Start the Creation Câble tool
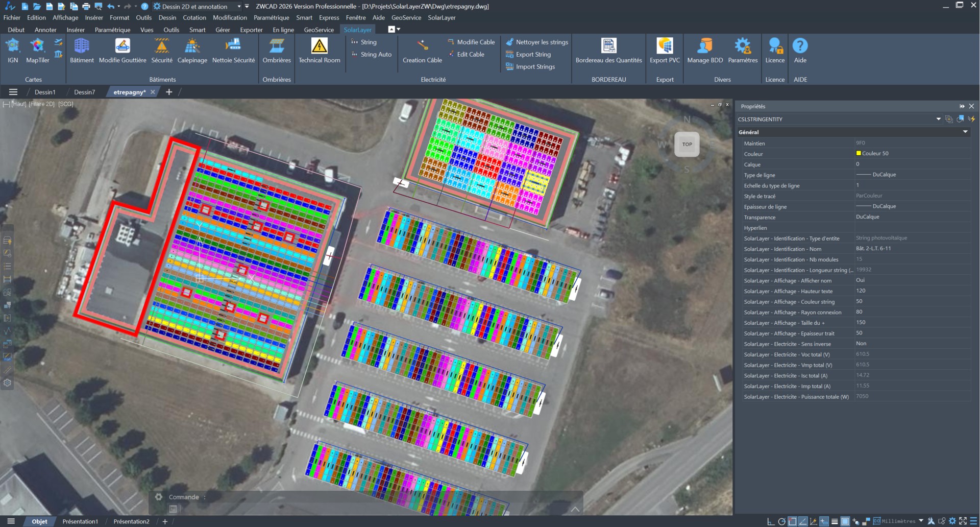980x527 pixels. tap(422, 51)
